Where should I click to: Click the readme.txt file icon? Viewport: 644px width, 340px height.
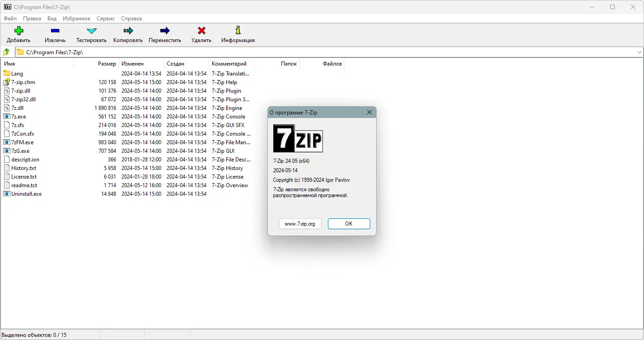tap(7, 185)
